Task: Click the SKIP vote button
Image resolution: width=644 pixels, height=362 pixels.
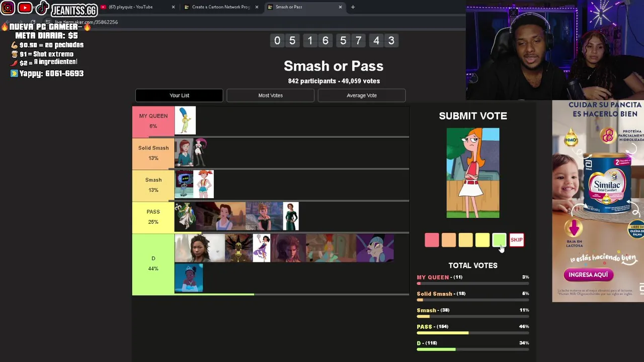Action: click(x=517, y=240)
